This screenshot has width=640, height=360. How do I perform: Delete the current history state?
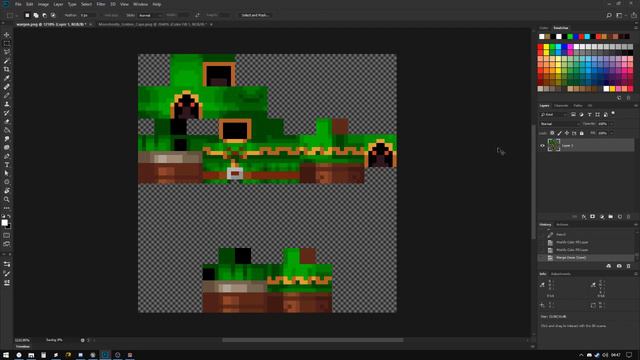(629, 266)
